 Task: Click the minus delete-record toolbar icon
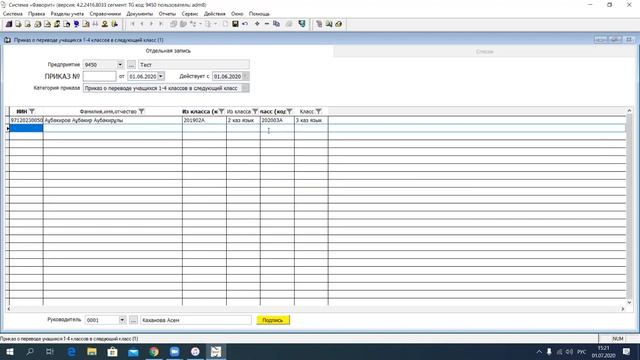click(267, 24)
